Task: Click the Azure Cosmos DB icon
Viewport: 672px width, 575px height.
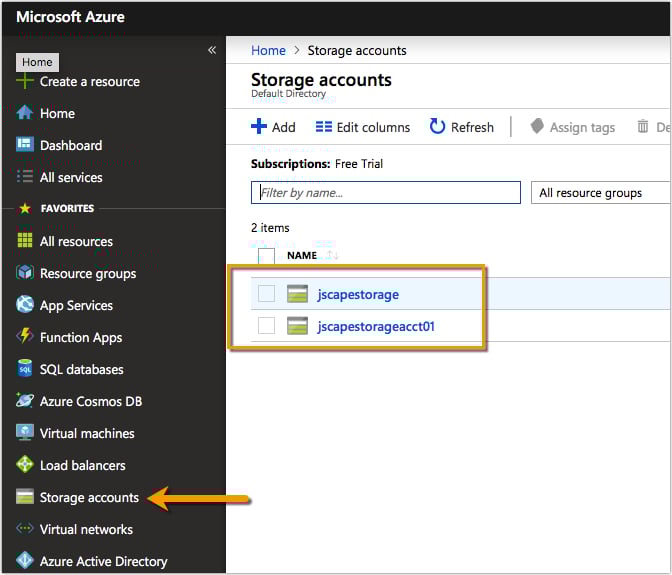Action: coord(25,401)
